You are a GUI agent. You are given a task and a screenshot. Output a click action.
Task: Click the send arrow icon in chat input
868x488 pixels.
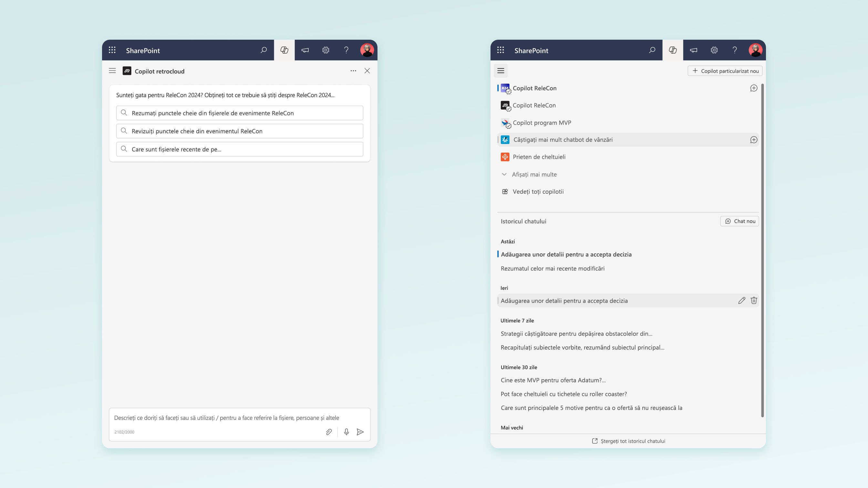point(360,432)
